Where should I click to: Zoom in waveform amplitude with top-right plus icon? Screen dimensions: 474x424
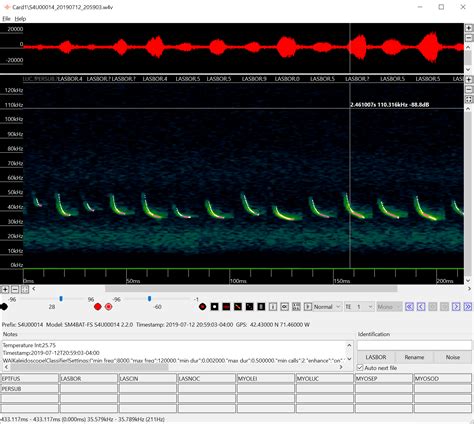(x=469, y=28)
